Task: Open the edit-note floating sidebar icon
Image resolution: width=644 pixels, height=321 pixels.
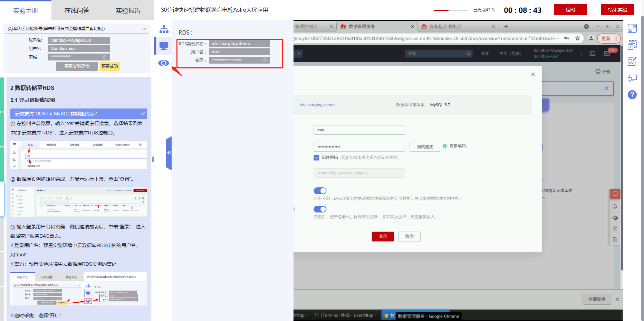Action: tap(615, 239)
